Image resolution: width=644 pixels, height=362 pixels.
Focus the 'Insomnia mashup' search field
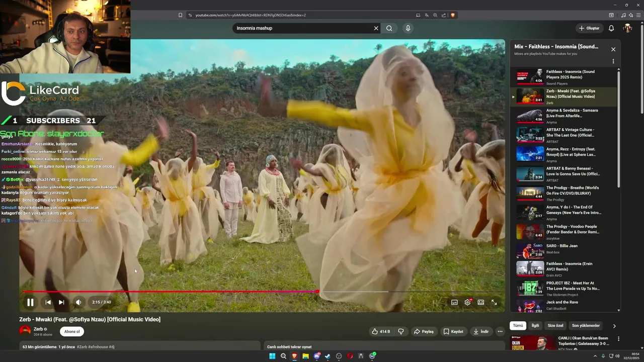pyautogui.click(x=302, y=28)
